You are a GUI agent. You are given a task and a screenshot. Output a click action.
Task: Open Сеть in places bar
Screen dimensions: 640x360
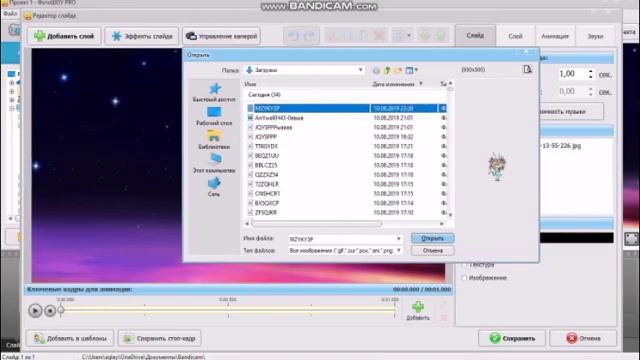click(214, 187)
